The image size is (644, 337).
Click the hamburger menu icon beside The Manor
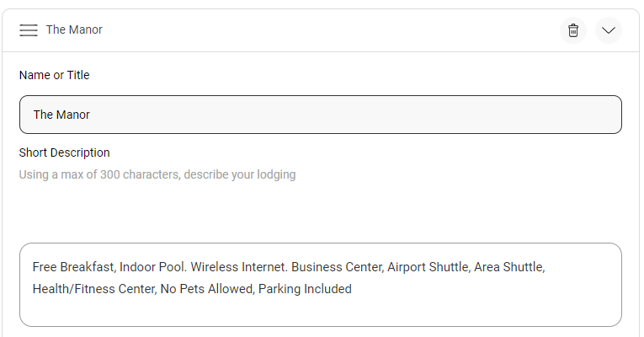pos(29,30)
